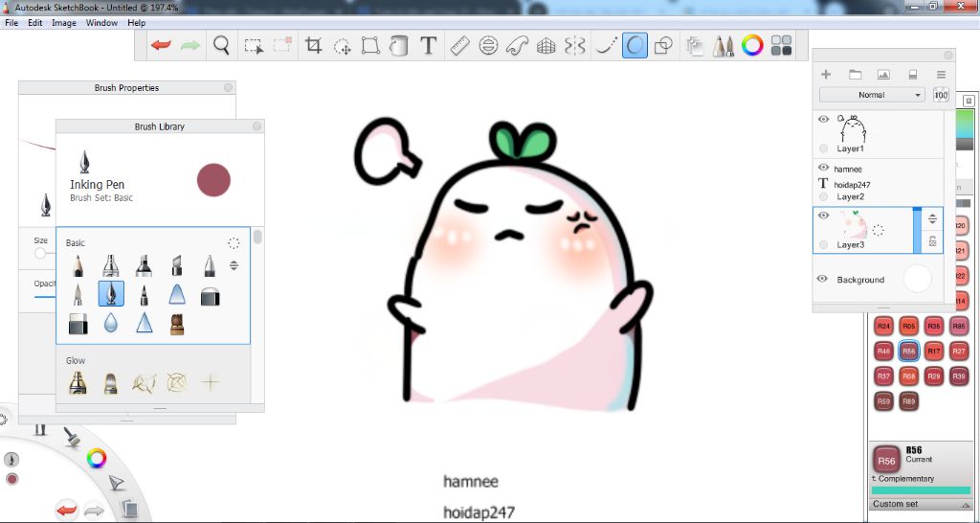Screen dimensions: 980x523
Task: Click the color wheel on the lagoon
Action: point(97,459)
